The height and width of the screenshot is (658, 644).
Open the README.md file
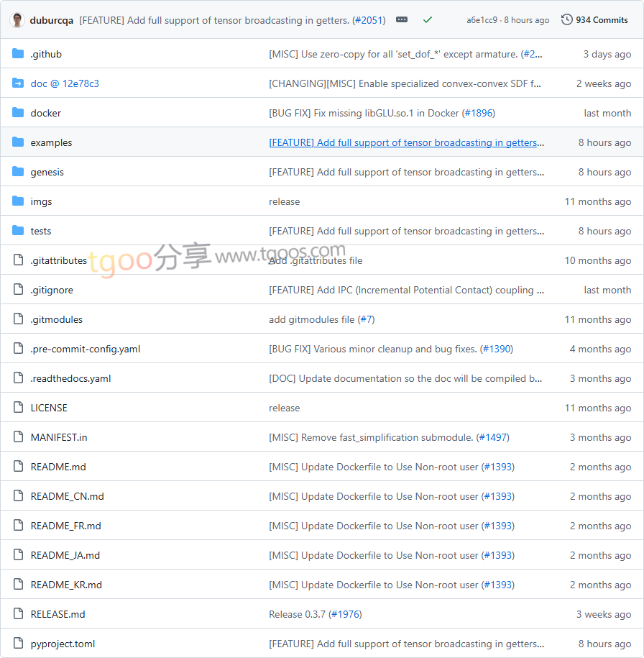[58, 467]
